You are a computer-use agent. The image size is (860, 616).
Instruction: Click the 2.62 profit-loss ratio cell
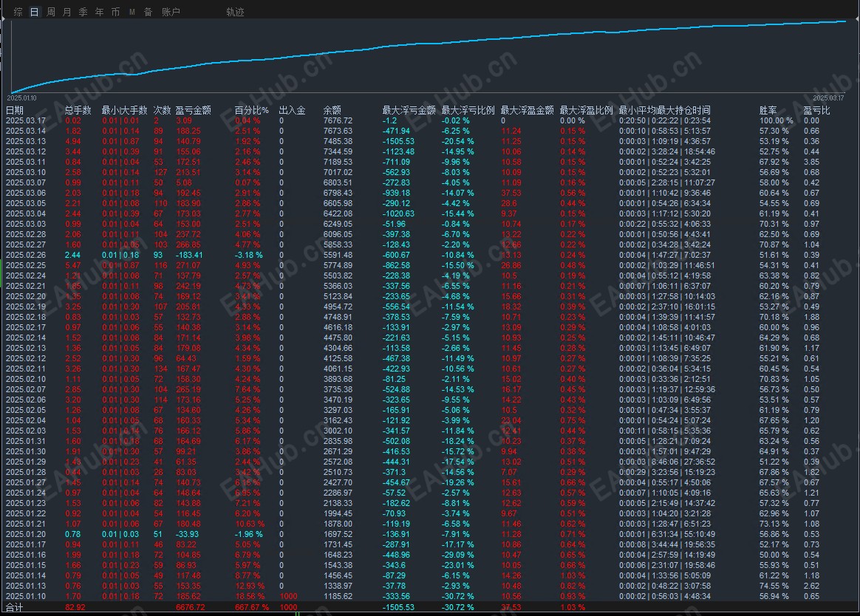[811, 586]
